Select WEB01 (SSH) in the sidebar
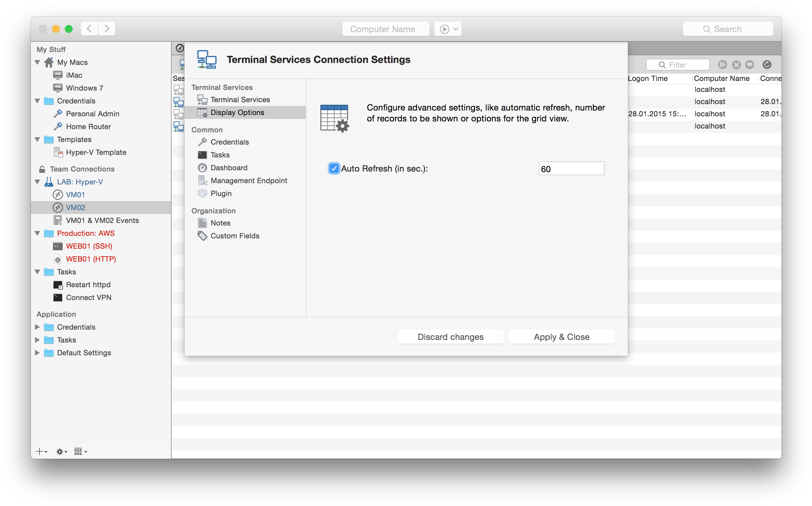Viewport: 812px width, 506px height. [89, 246]
